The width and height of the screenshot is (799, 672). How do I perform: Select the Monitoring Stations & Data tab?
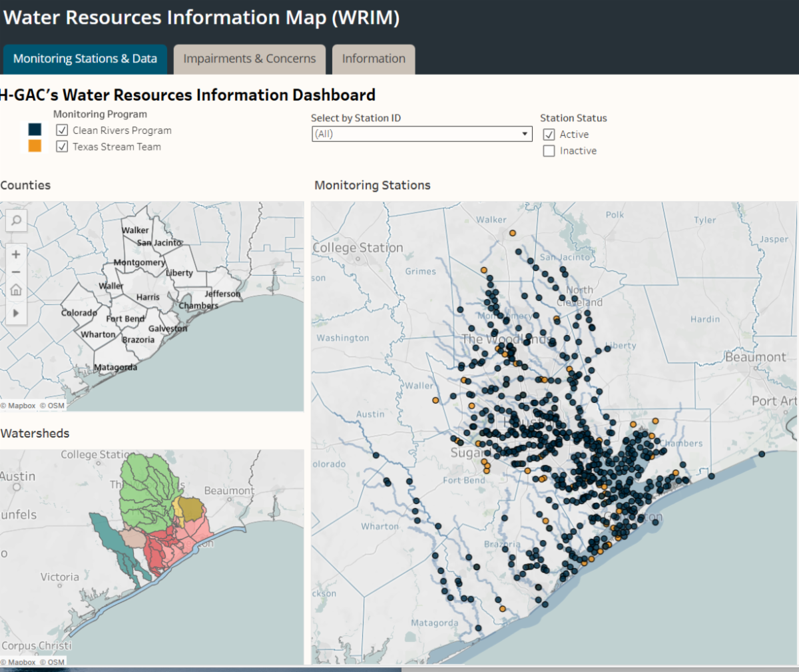point(85,59)
